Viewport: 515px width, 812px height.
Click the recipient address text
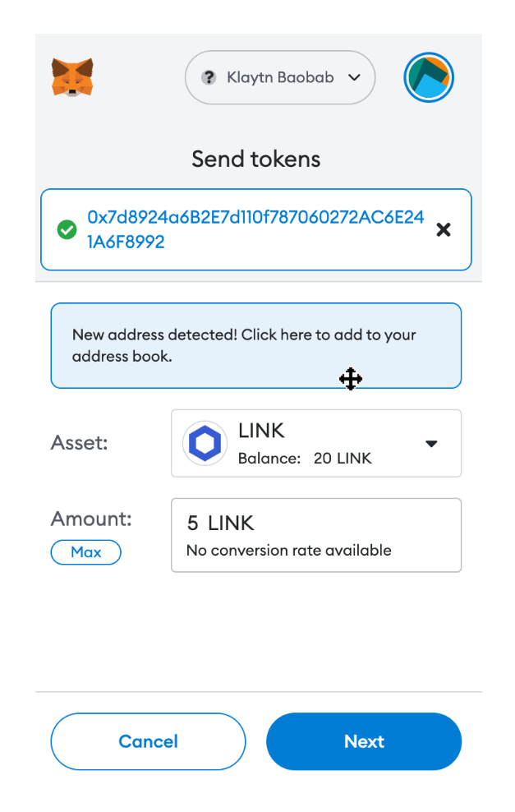[255, 229]
